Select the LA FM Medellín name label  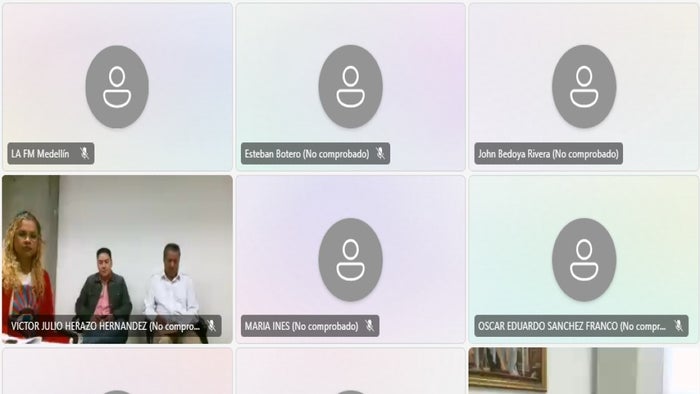40,154
